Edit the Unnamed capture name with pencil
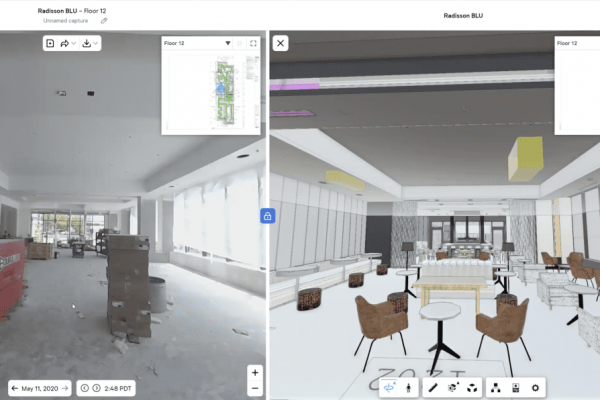Viewport: 600px width, 400px height. click(104, 20)
